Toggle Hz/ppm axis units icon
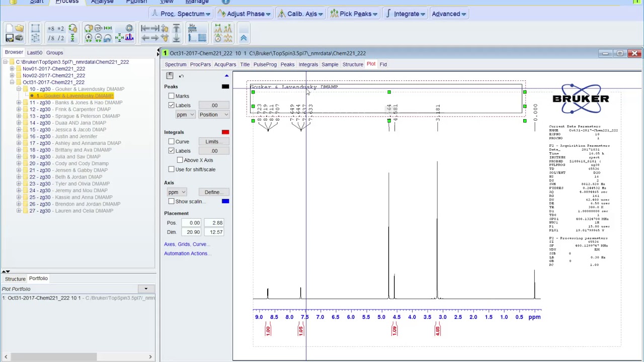The image size is (644, 362). 193,28
